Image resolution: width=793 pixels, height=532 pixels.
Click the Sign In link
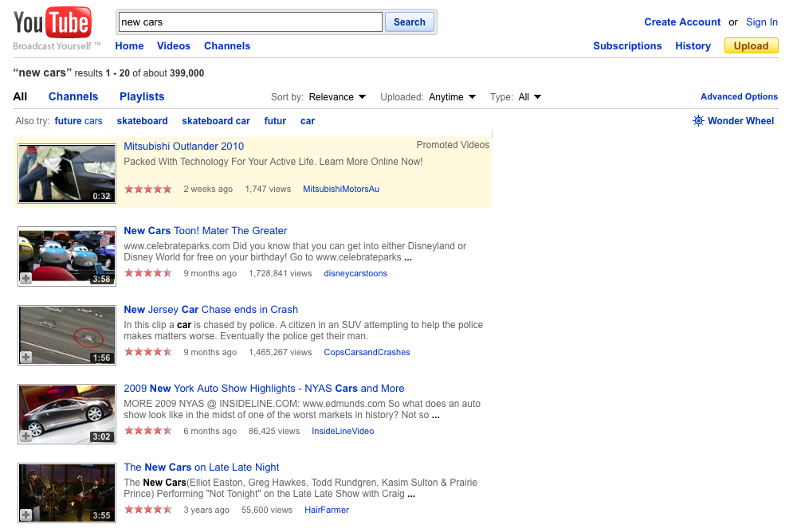point(762,22)
